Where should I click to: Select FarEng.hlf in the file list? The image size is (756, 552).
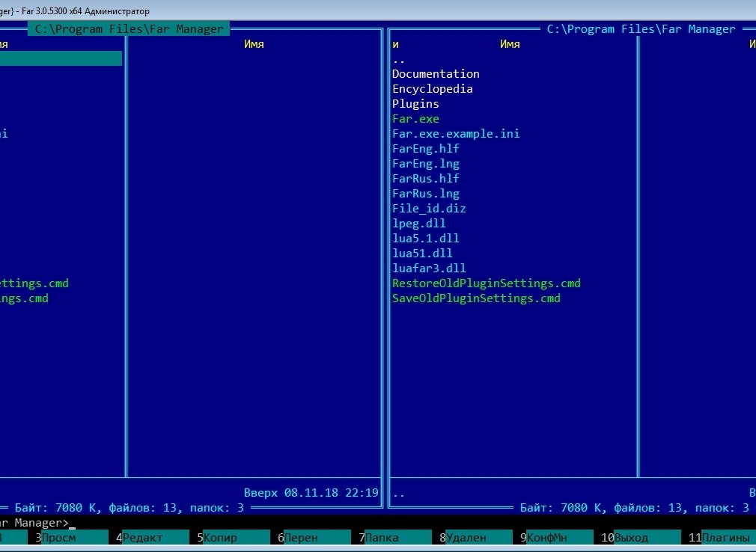tap(426, 148)
